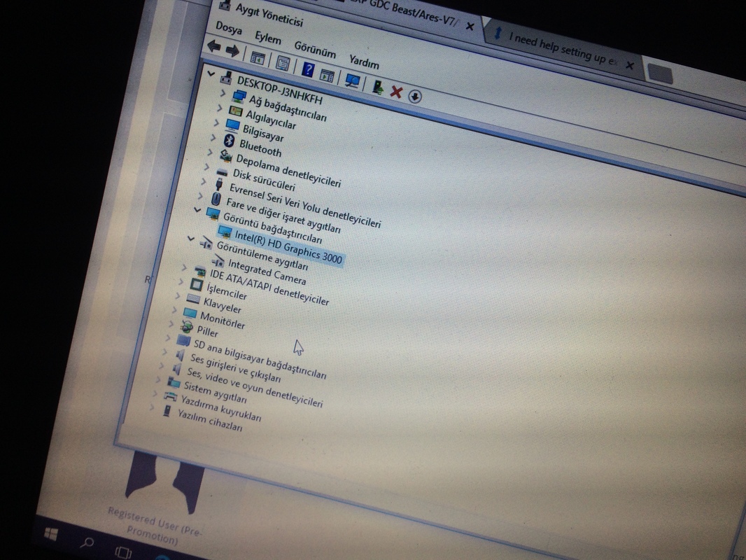Collapse the Görüntüleme aygıtları category

tap(190, 239)
